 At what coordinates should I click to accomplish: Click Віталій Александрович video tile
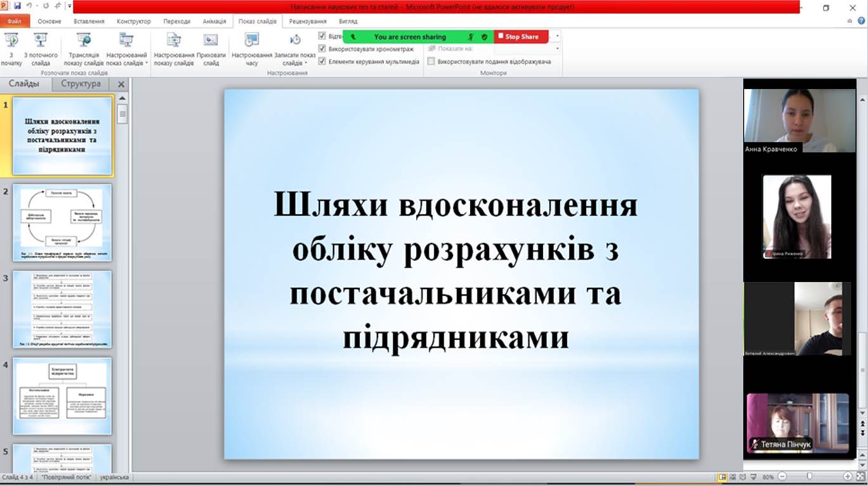tap(798, 319)
